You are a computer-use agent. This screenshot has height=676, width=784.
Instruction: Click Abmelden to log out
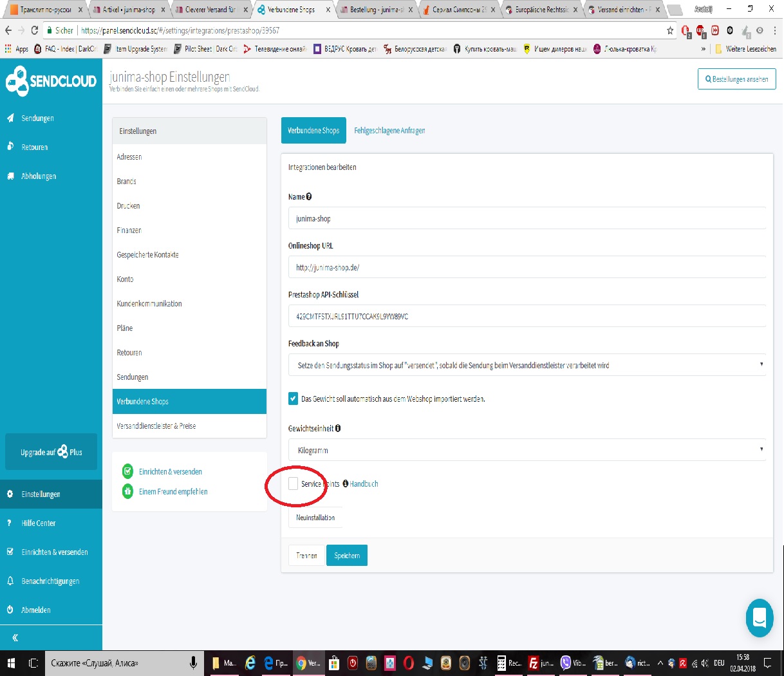pyautogui.click(x=36, y=610)
